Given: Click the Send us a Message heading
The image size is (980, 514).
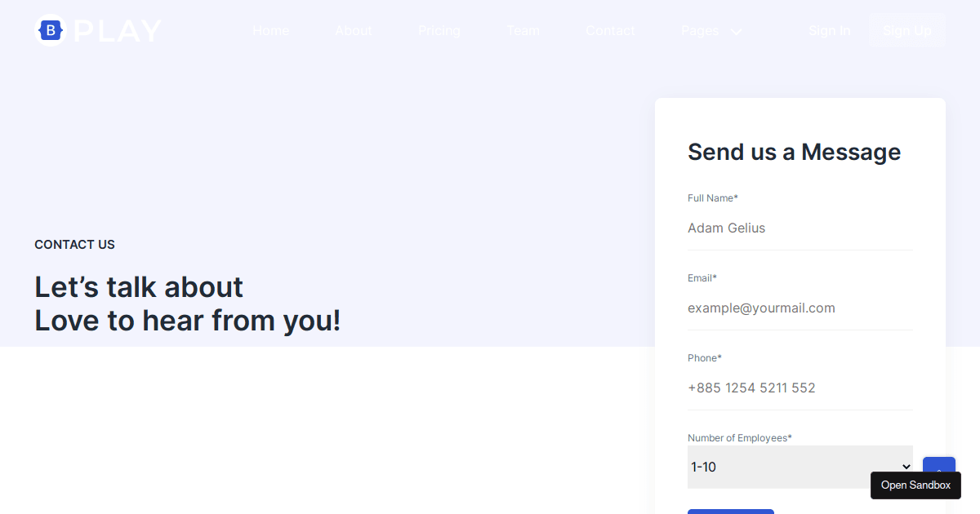Looking at the screenshot, I should tap(794, 152).
